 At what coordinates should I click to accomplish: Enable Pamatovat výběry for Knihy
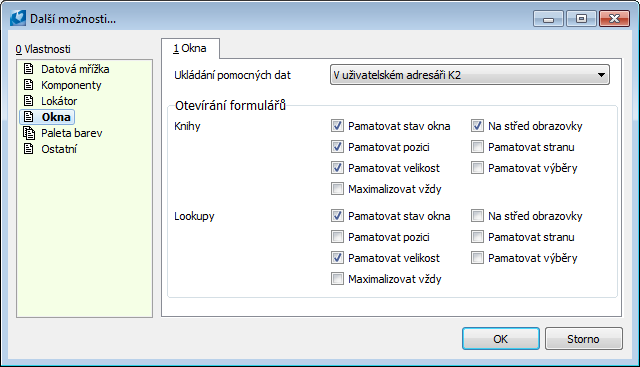coord(477,168)
